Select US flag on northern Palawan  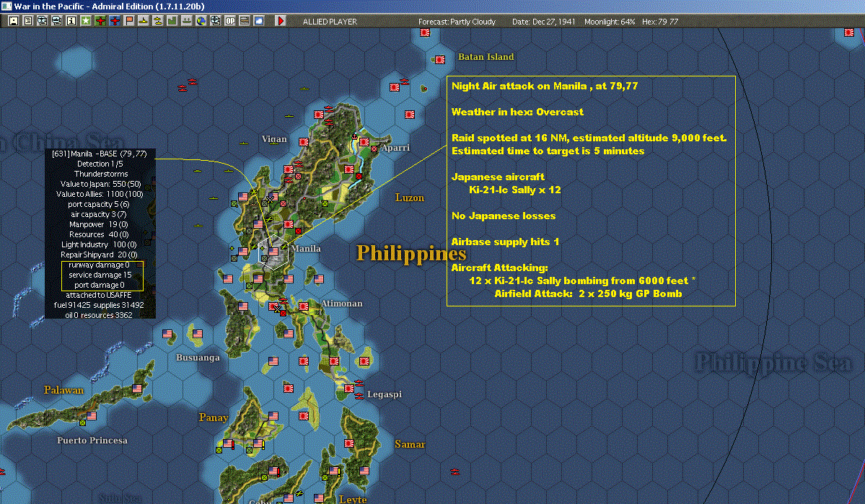click(x=137, y=388)
